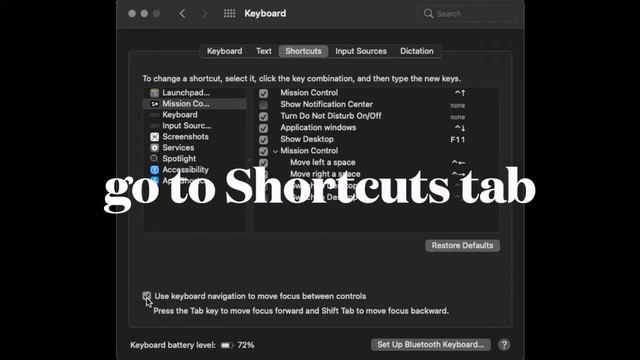Click the forward navigation arrow
The width and height of the screenshot is (640, 360).
pos(204,13)
